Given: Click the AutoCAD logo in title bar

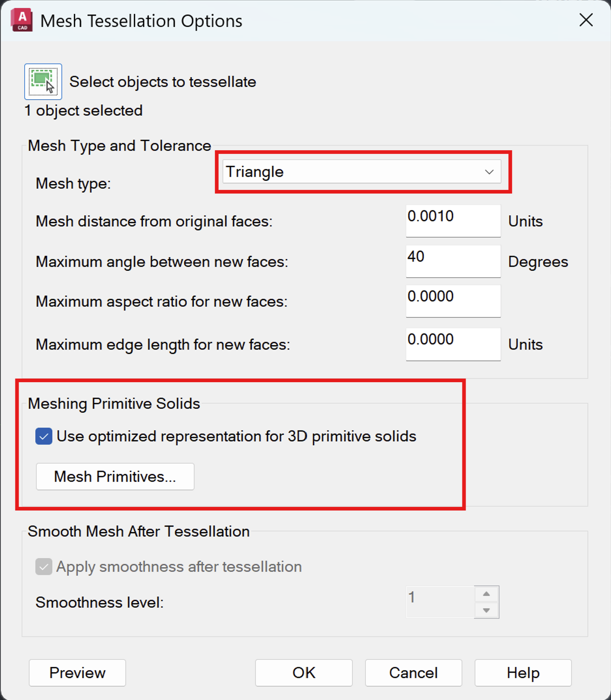Looking at the screenshot, I should point(22,21).
